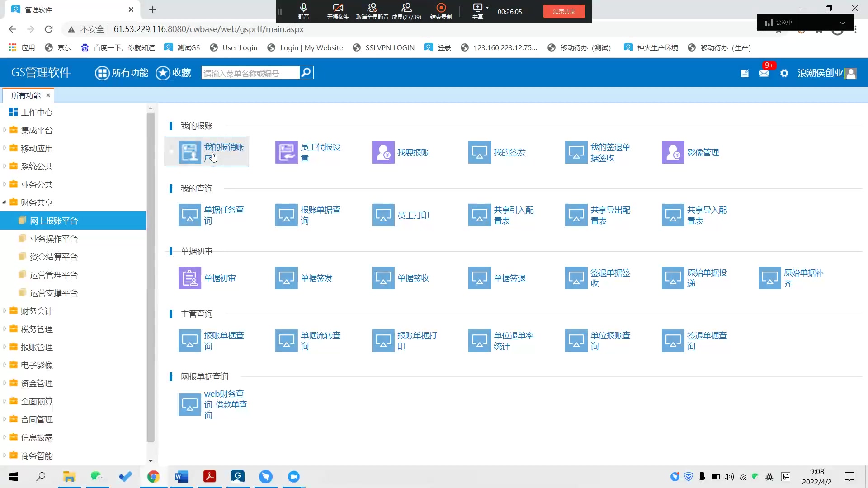The image size is (868, 488).
Task: Open 单据签收 icon
Action: pos(383,278)
